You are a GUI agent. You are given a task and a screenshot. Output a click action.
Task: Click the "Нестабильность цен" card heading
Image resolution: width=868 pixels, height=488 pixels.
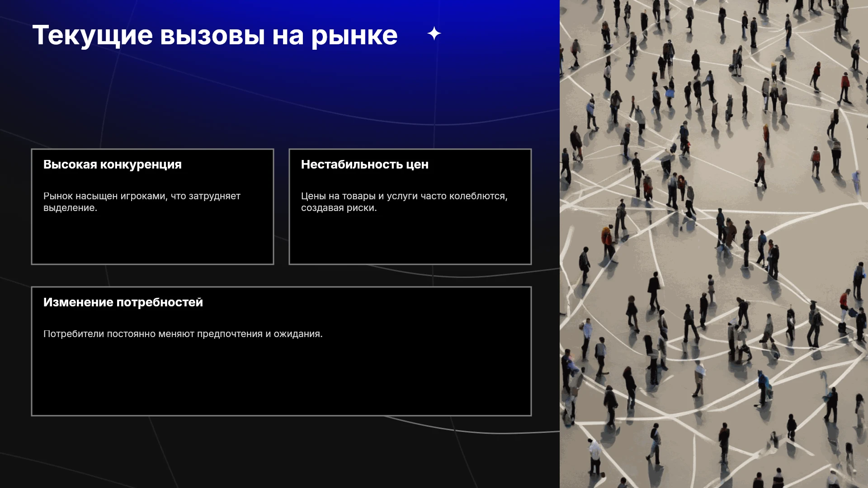click(365, 164)
